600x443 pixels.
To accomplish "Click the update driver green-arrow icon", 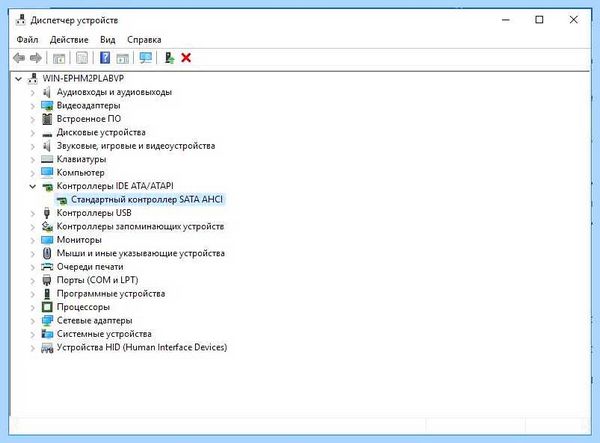I will (169, 58).
